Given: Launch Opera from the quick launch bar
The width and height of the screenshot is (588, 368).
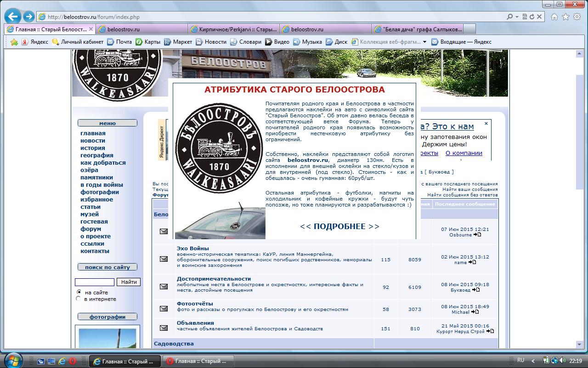Looking at the screenshot, I should pyautogui.click(x=73, y=361).
